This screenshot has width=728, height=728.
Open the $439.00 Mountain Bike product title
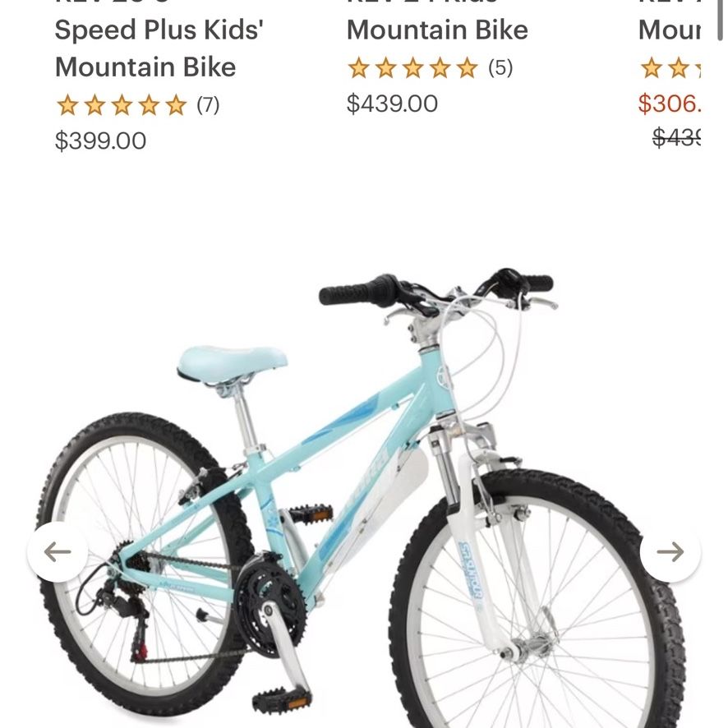(437, 30)
